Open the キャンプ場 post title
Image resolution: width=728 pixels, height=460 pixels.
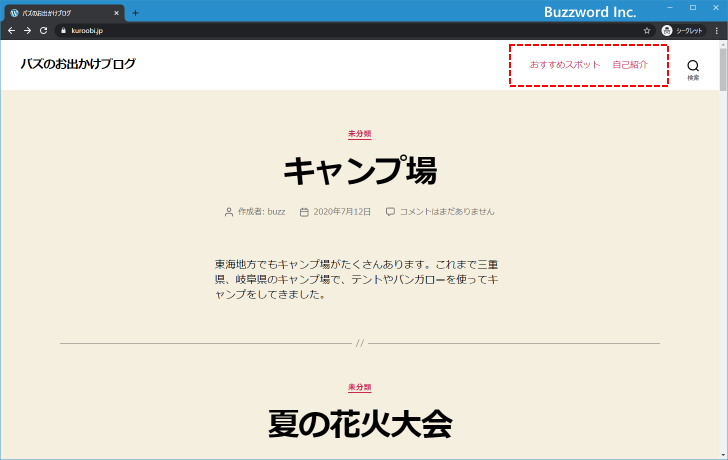pos(360,171)
